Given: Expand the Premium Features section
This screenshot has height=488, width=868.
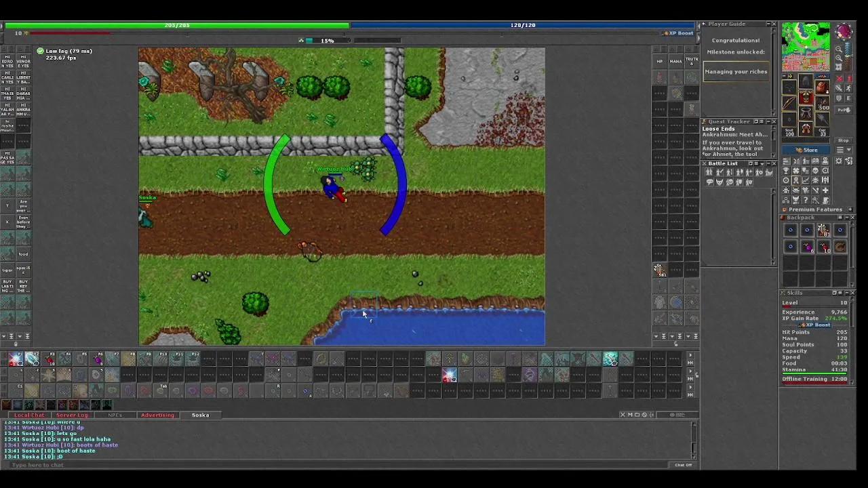Looking at the screenshot, I should point(850,209).
